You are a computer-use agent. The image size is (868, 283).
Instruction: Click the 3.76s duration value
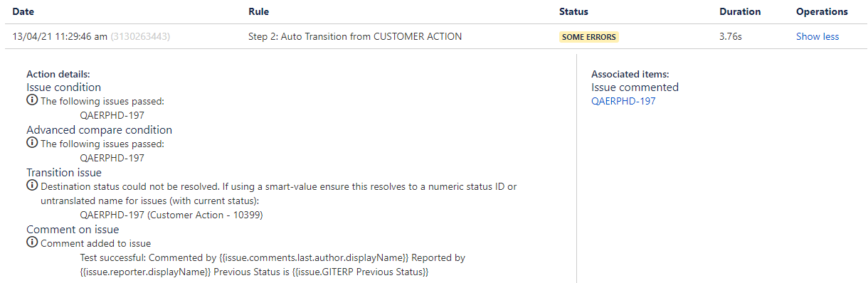(731, 36)
